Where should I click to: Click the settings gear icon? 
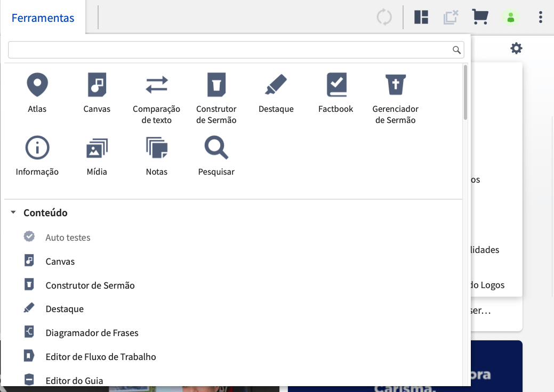tap(516, 48)
